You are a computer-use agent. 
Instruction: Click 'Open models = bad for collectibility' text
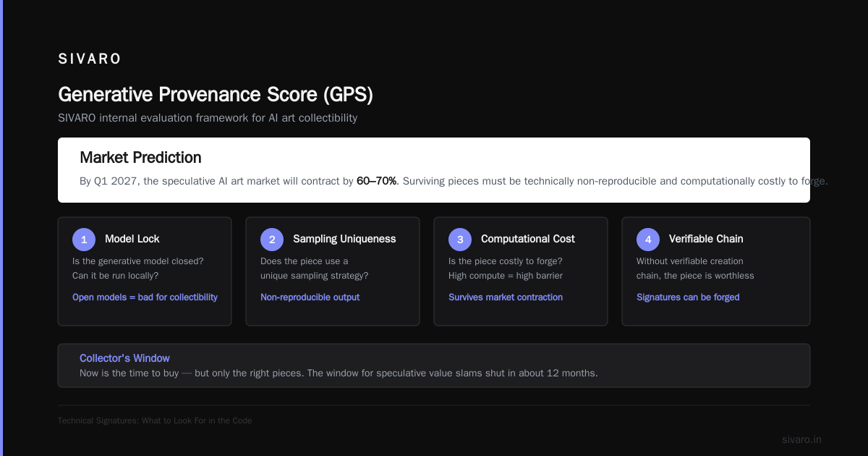pyautogui.click(x=145, y=297)
